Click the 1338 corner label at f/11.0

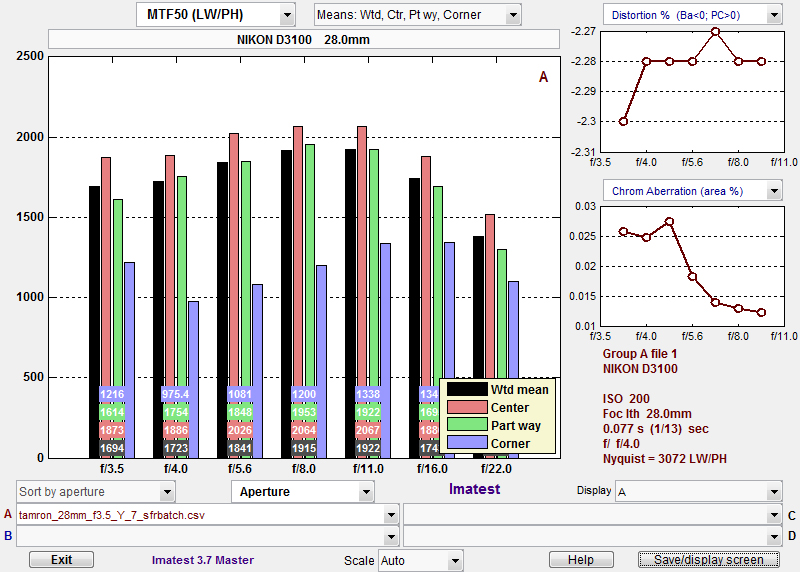coord(368,394)
